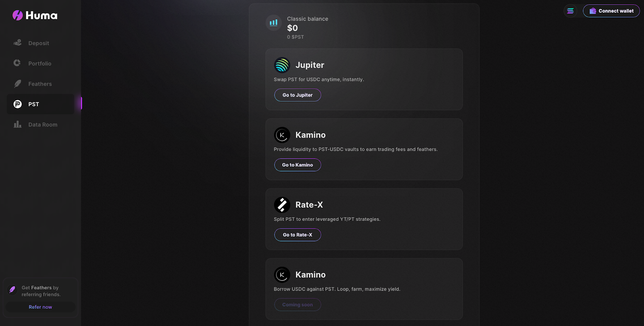This screenshot has height=326, width=644.
Task: Connect wallet using top-right button
Action: pos(611,11)
